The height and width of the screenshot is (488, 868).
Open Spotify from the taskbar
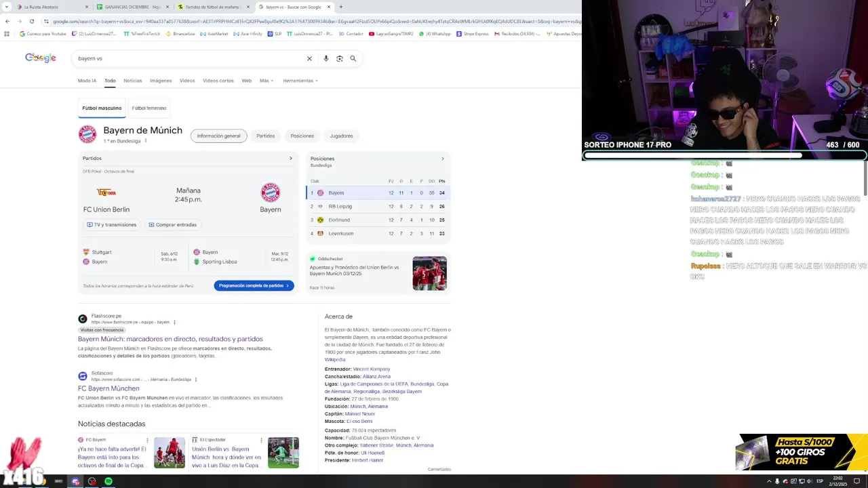click(108, 481)
